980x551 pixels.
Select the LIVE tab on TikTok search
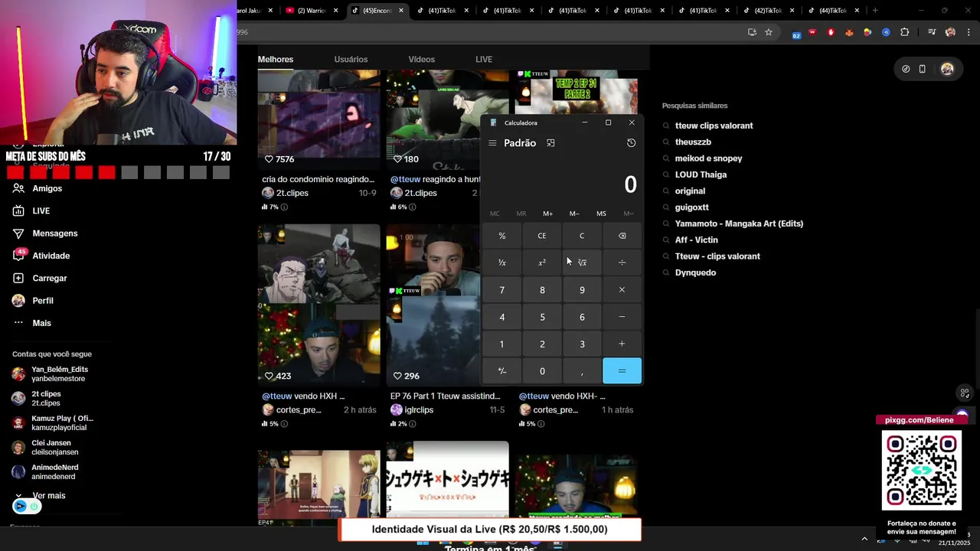[484, 59]
